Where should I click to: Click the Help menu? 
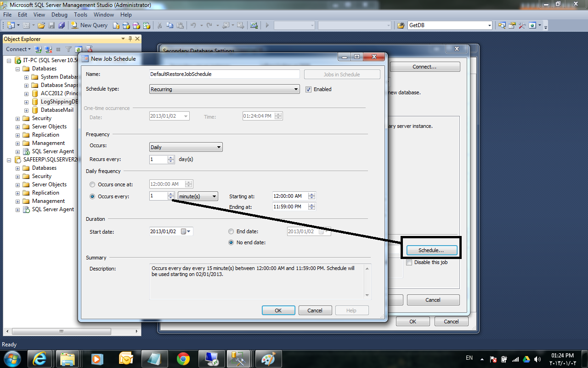pyautogui.click(x=126, y=15)
